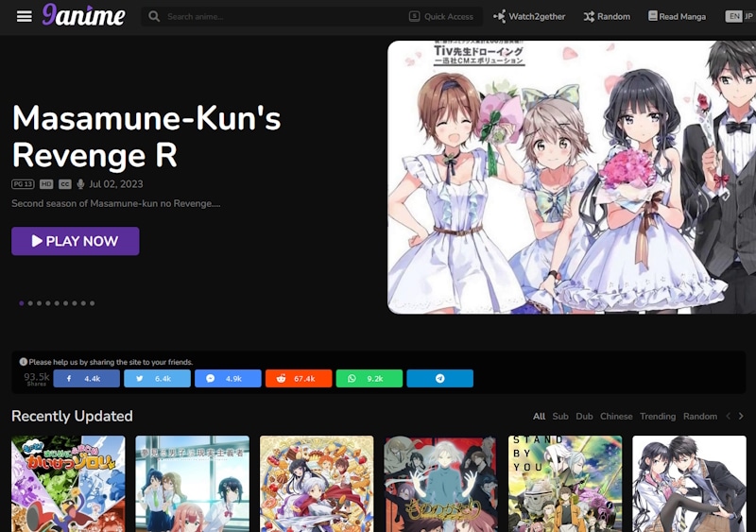Open the Read Manga link

[677, 16]
